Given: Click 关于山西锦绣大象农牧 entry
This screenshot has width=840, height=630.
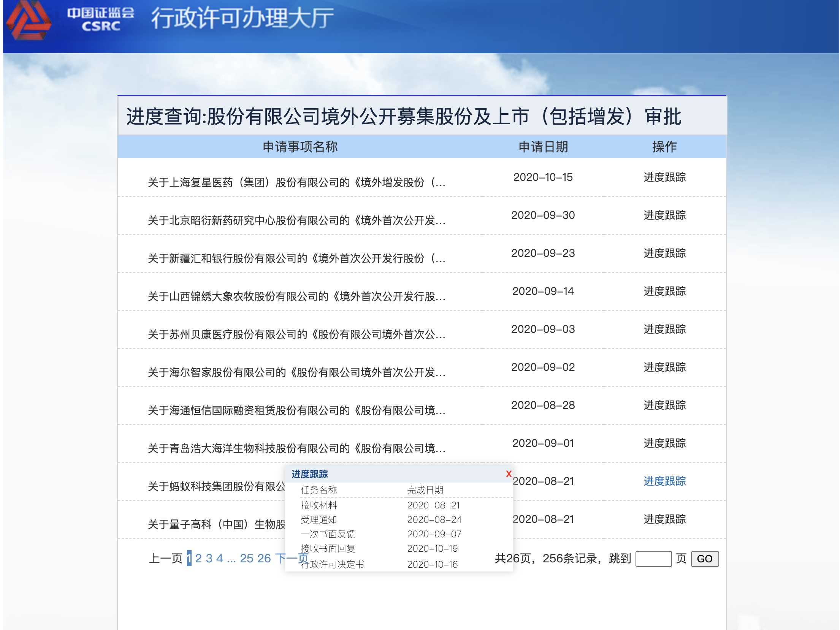Looking at the screenshot, I should point(296,296).
